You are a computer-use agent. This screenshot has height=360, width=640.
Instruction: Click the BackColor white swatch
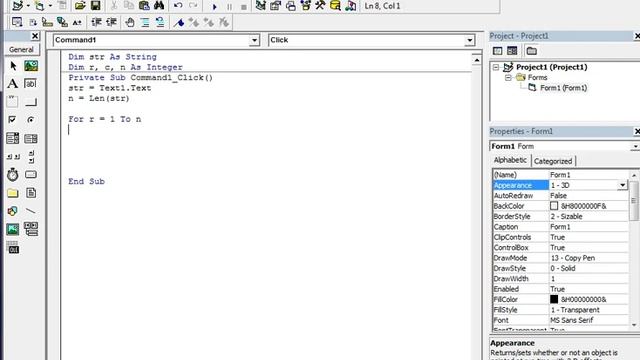(554, 206)
